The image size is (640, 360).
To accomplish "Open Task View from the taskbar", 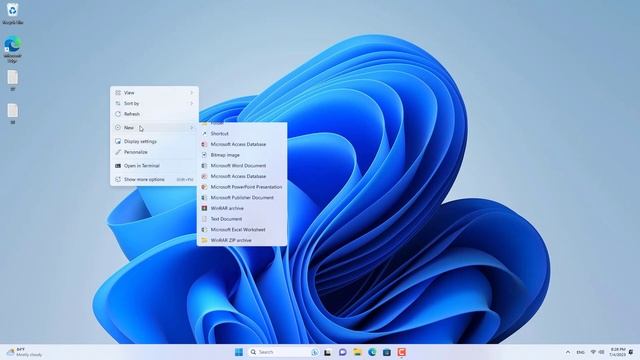I will click(x=328, y=352).
